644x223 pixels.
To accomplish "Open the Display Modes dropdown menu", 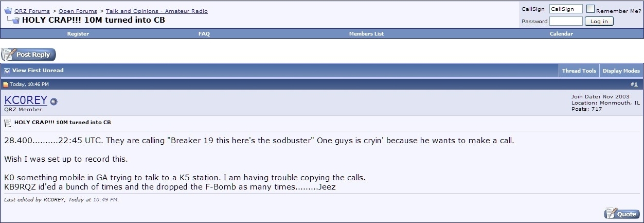I will (x=621, y=71).
